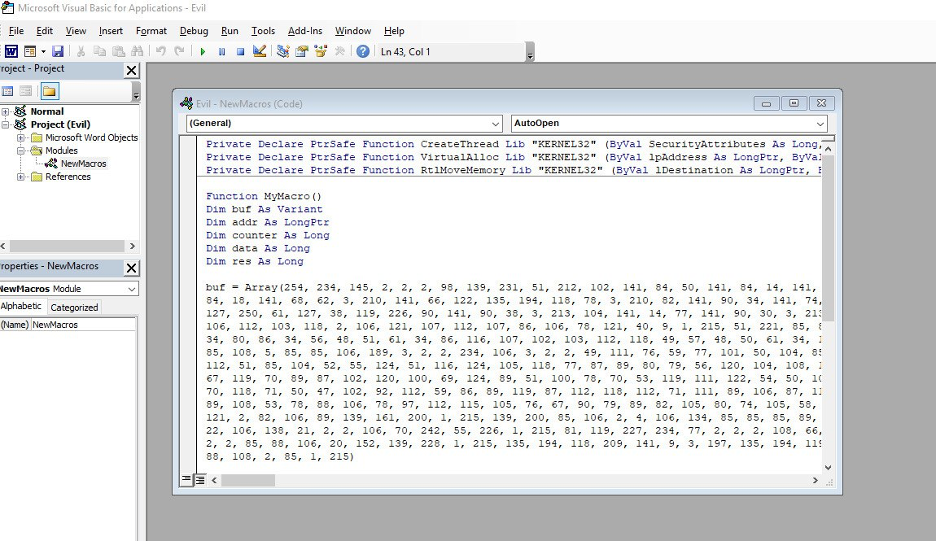Open the Insert menu
The width and height of the screenshot is (936, 542).
110,31
